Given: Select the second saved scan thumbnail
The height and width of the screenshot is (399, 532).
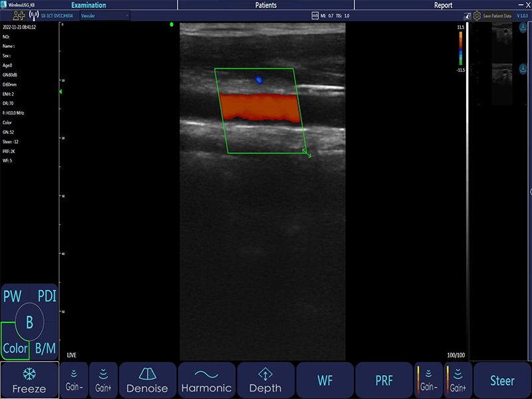Looking at the screenshot, I should 502,78.
